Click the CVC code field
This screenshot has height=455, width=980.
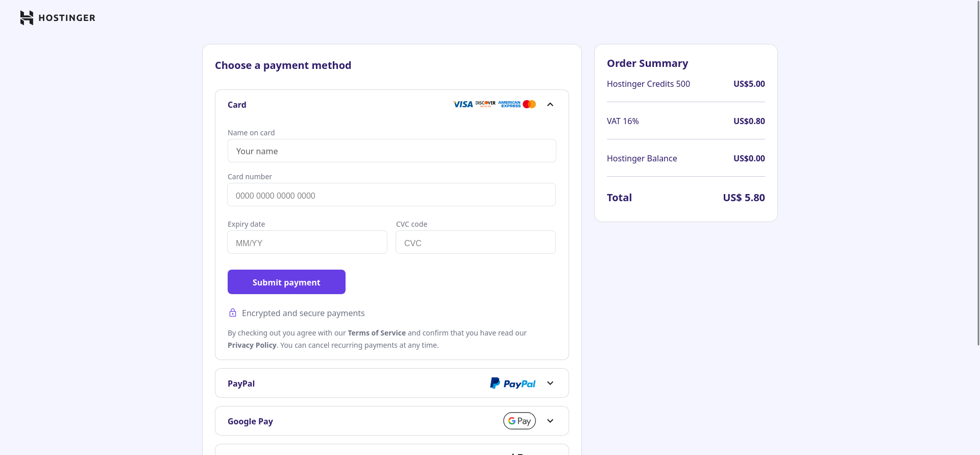tap(476, 242)
